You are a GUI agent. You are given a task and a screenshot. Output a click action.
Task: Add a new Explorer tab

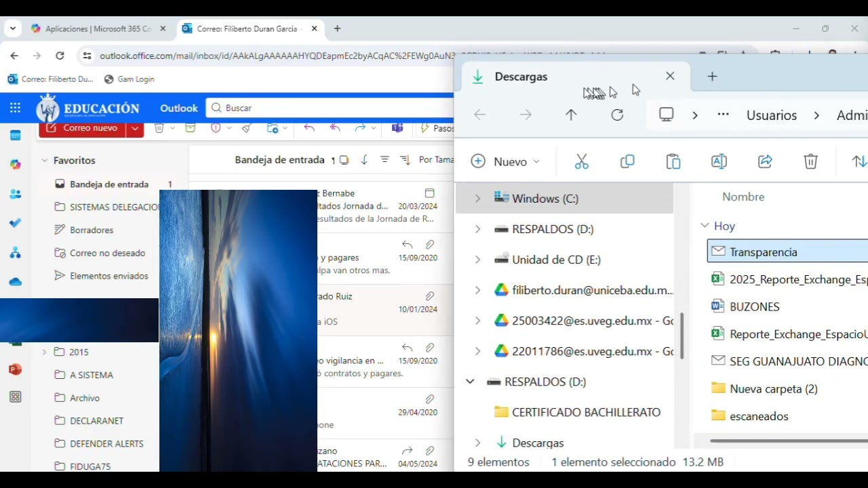click(x=712, y=77)
